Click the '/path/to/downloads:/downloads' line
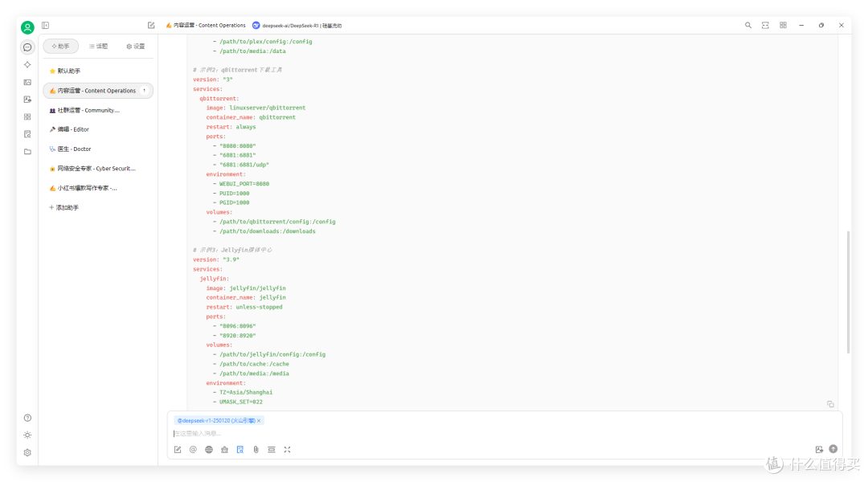The image size is (868, 482). point(268,231)
